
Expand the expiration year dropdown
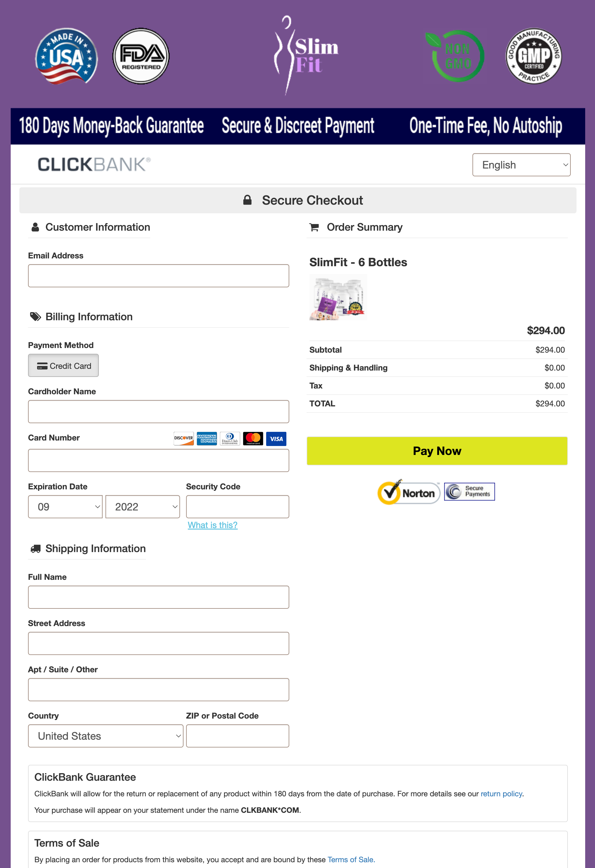143,507
